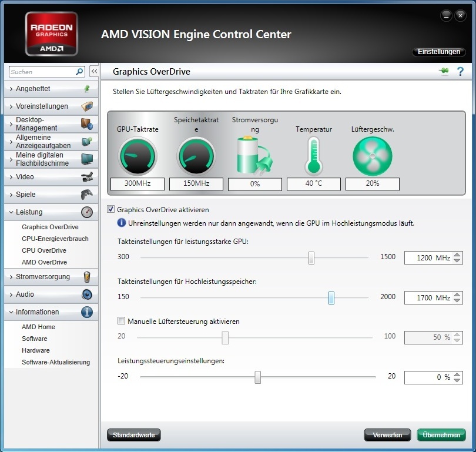Image resolution: width=476 pixels, height=452 pixels.
Task: Click the Leistung gauge icon
Action: pyautogui.click(x=87, y=212)
